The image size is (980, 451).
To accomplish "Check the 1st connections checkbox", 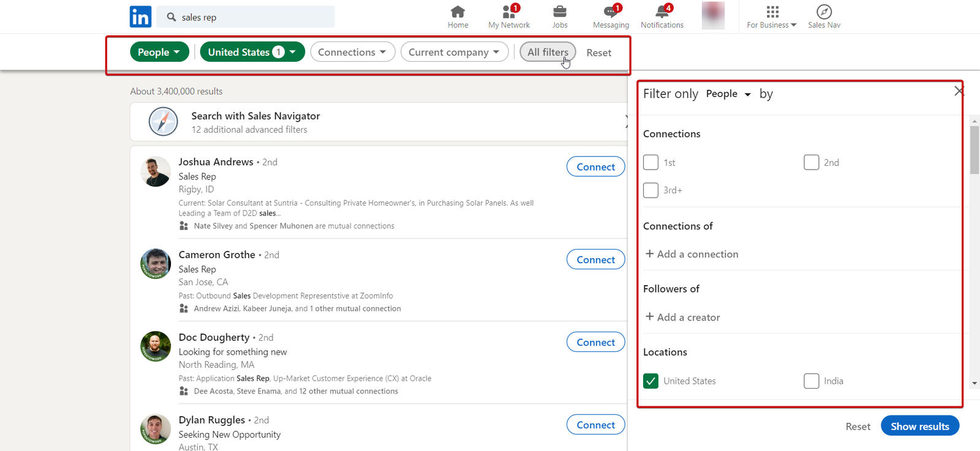I will point(651,162).
